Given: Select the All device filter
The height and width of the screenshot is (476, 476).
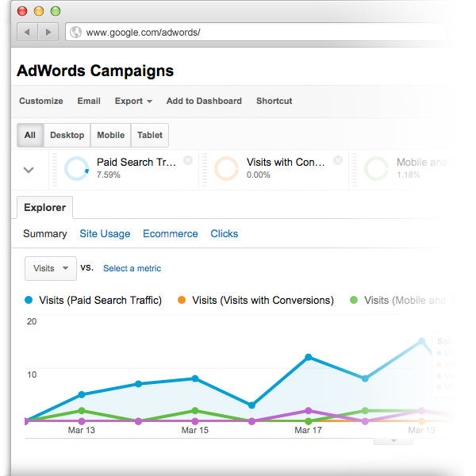Looking at the screenshot, I should 30,135.
